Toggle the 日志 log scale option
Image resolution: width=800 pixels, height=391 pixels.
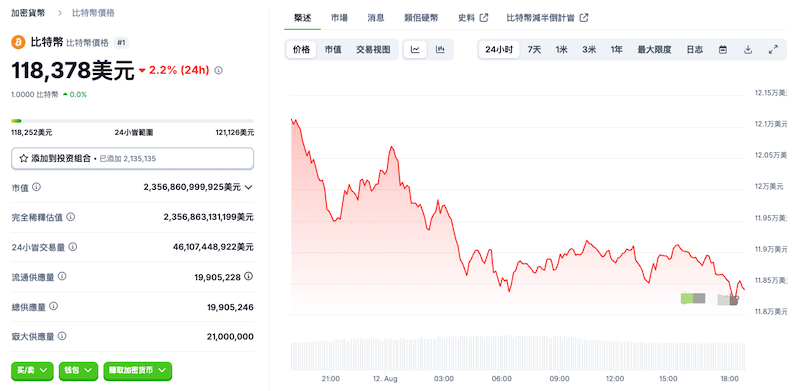pyautogui.click(x=694, y=50)
